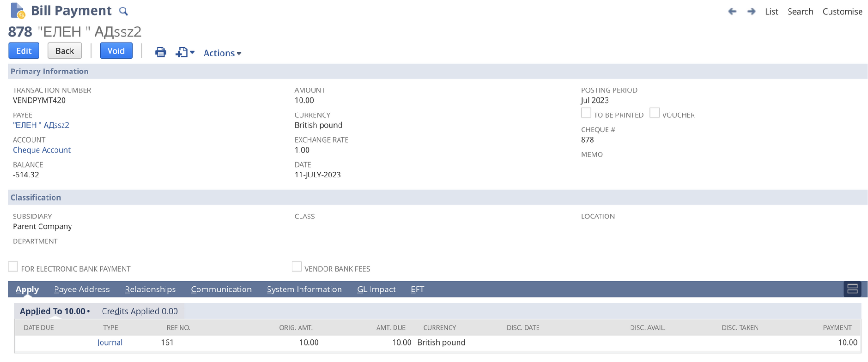
Task: Click the Bill Payment record type icon
Action: [17, 10]
